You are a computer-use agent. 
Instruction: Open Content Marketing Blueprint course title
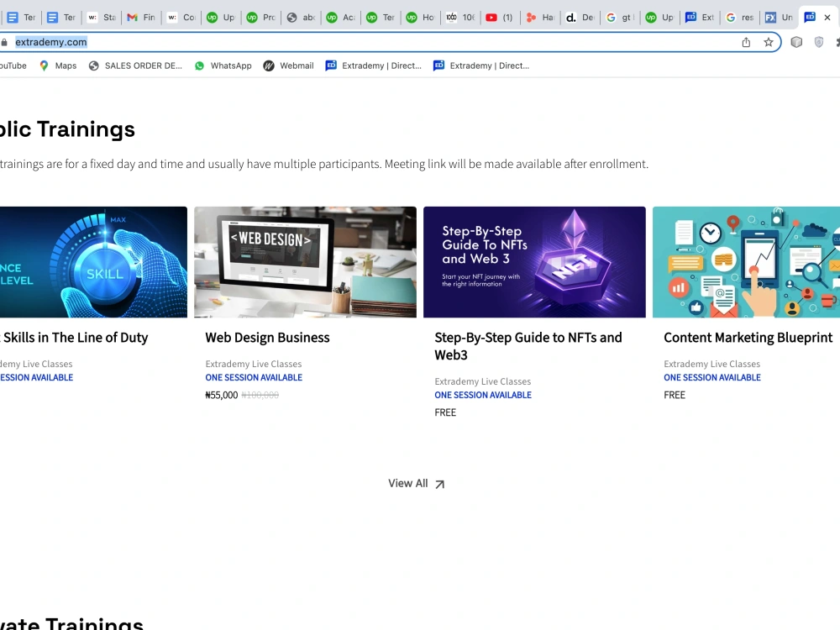pyautogui.click(x=748, y=338)
